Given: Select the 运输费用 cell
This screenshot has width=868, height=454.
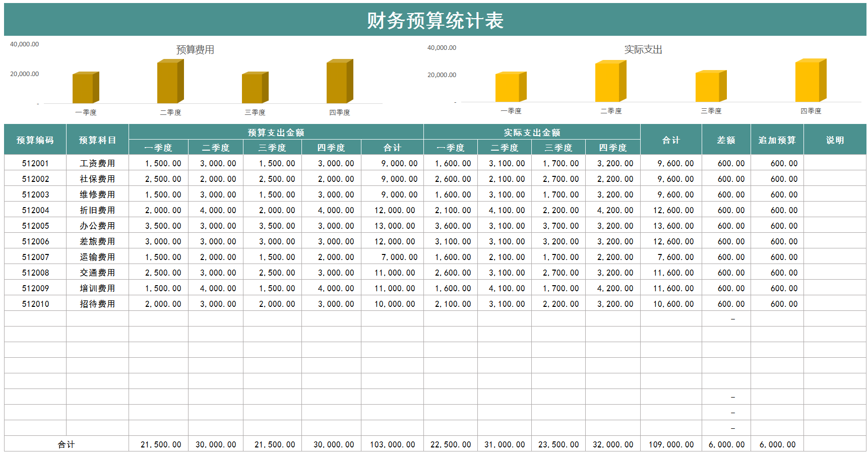Looking at the screenshot, I should pyautogui.click(x=97, y=257).
